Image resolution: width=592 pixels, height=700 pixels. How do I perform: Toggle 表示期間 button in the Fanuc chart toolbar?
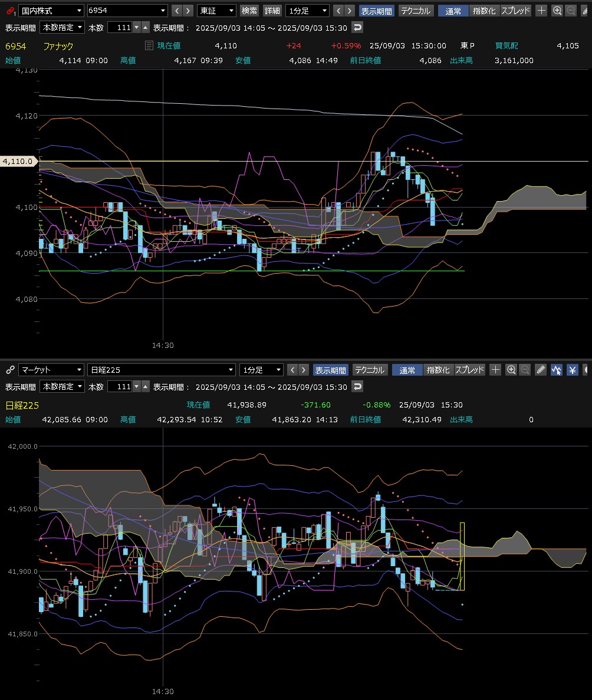click(x=376, y=10)
